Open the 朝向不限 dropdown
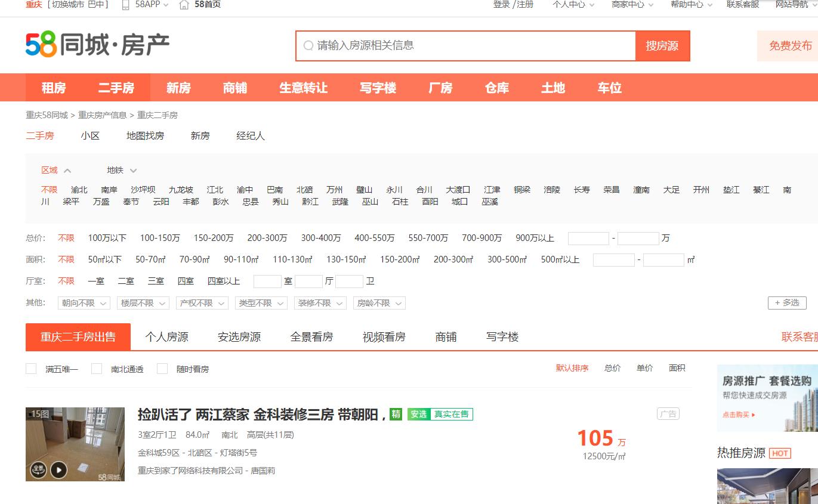Screen dimensions: 818x504 pyautogui.click(x=84, y=303)
